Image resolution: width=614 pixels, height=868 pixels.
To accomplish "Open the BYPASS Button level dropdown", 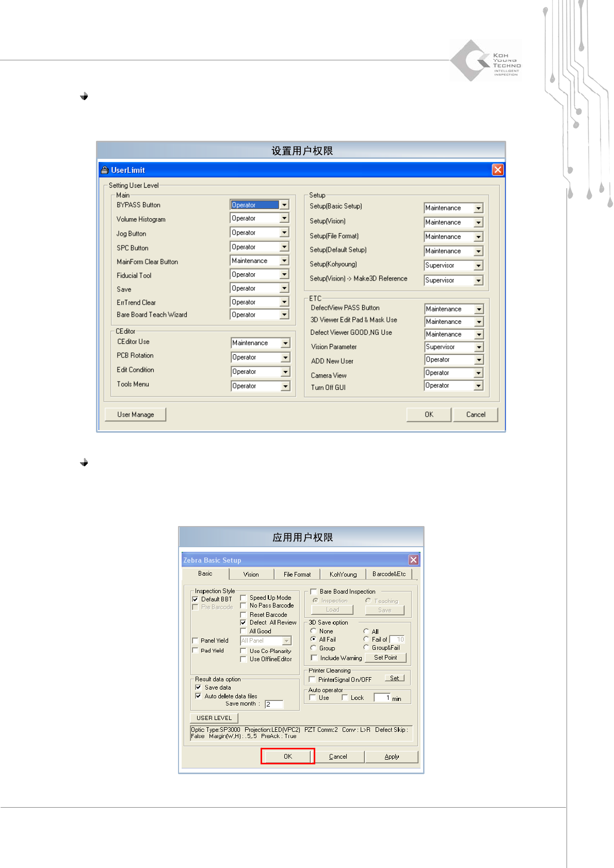I will [x=284, y=205].
